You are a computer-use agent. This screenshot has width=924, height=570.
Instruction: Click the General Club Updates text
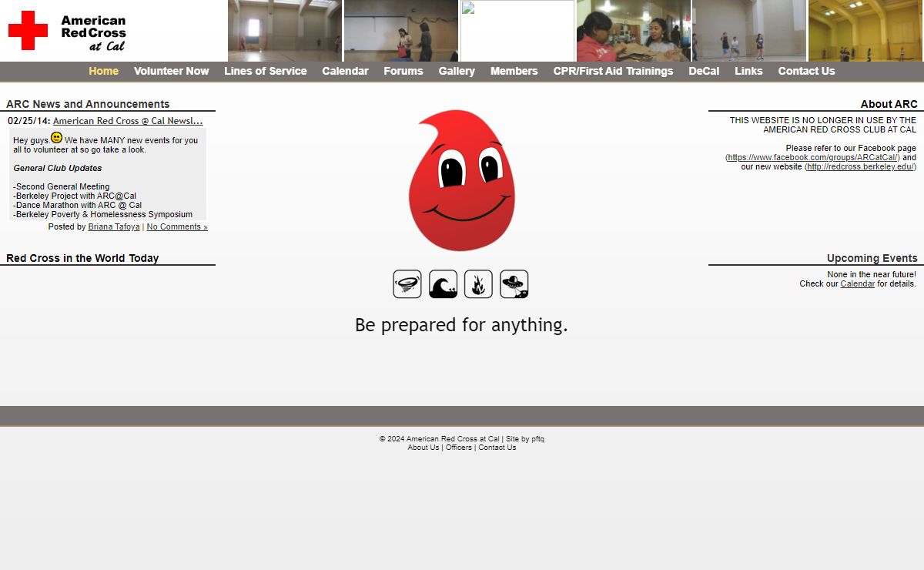coord(58,168)
